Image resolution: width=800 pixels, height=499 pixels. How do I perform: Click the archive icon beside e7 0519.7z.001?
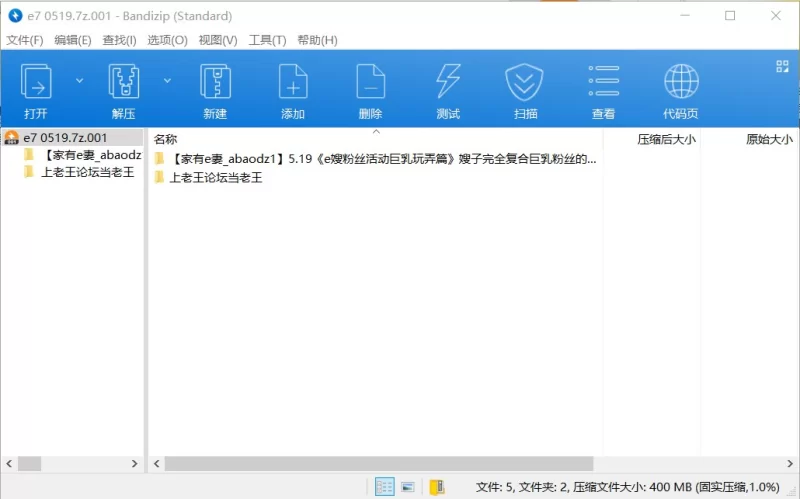click(12, 138)
